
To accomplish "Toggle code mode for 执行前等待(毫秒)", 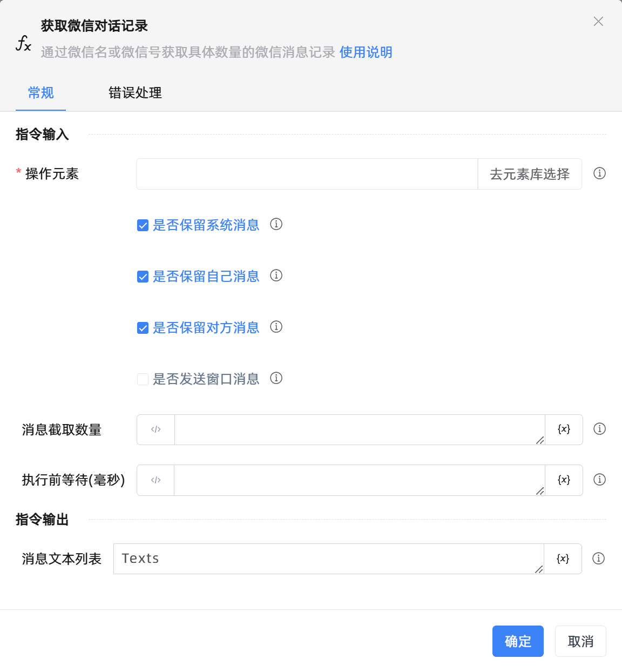I will click(x=156, y=480).
